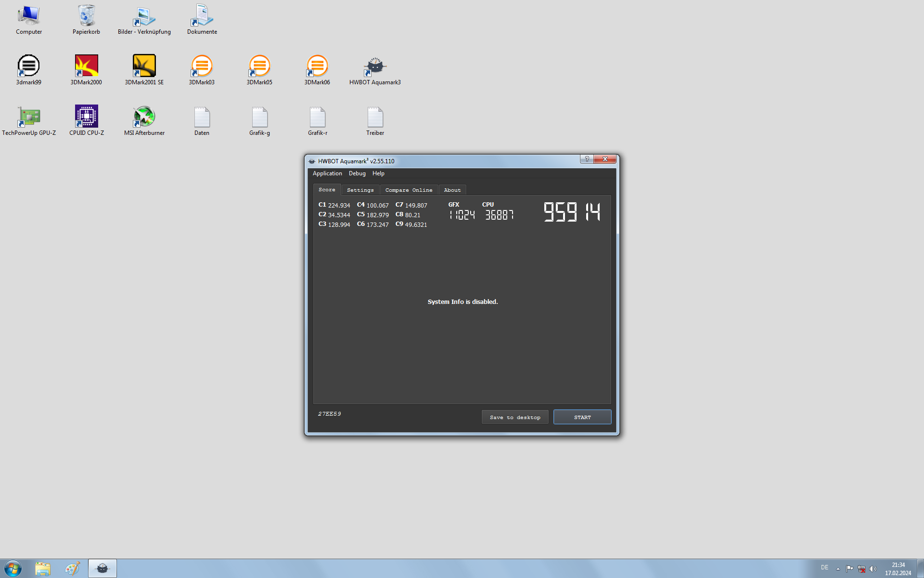Select the 3DMark2001 SE shortcut icon
Screen dimensions: 924x578
[144, 70]
